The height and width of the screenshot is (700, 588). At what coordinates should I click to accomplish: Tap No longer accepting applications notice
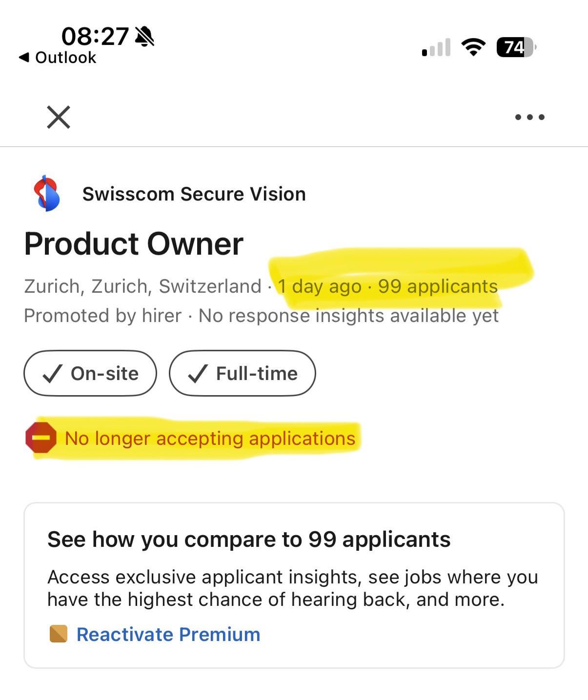point(210,438)
